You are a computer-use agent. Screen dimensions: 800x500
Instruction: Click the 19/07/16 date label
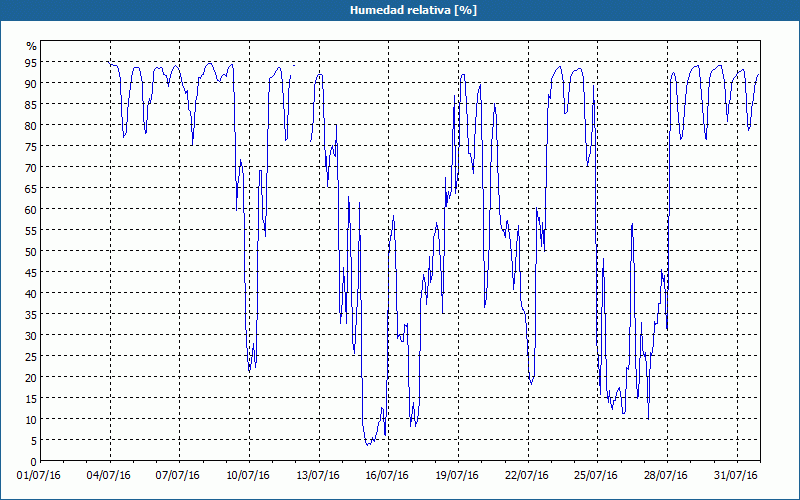[x=457, y=476]
